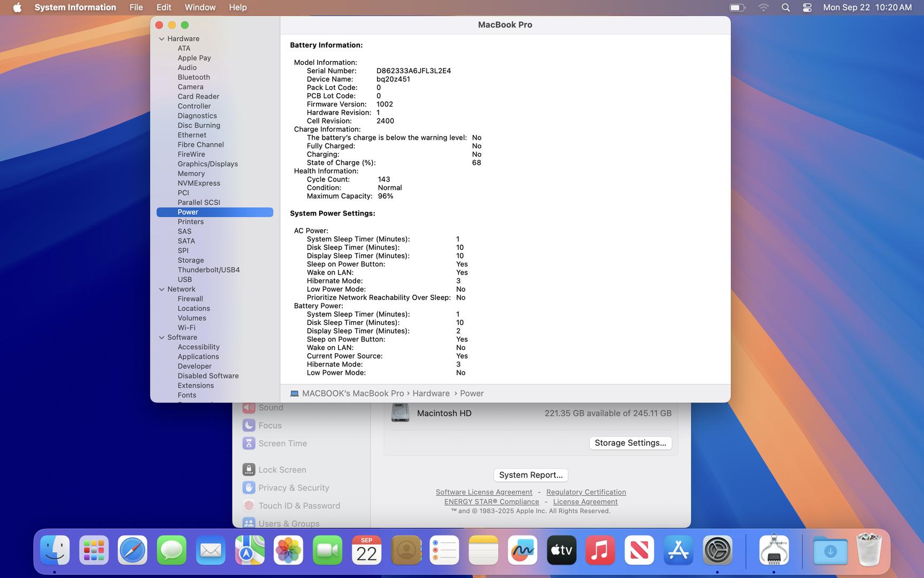Screen dimensions: 924x578
Task: Select Memory in Hardware list
Action: [191, 173]
